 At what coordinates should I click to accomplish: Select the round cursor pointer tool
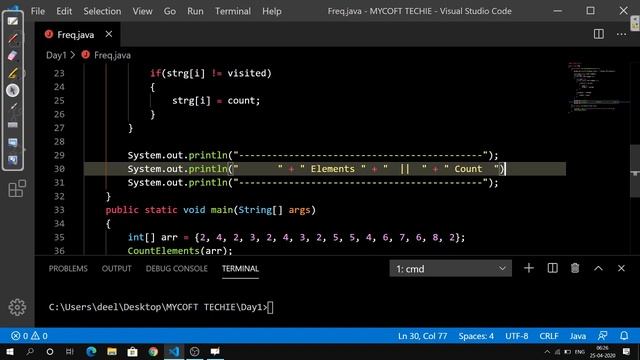pyautogui.click(x=13, y=90)
